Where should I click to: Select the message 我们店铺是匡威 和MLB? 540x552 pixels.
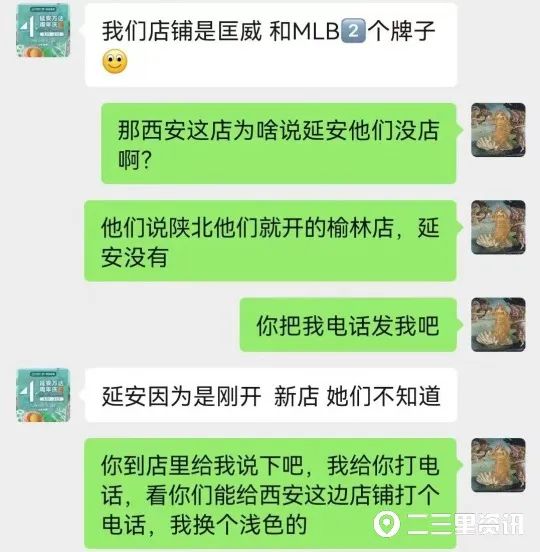[x=271, y=45]
